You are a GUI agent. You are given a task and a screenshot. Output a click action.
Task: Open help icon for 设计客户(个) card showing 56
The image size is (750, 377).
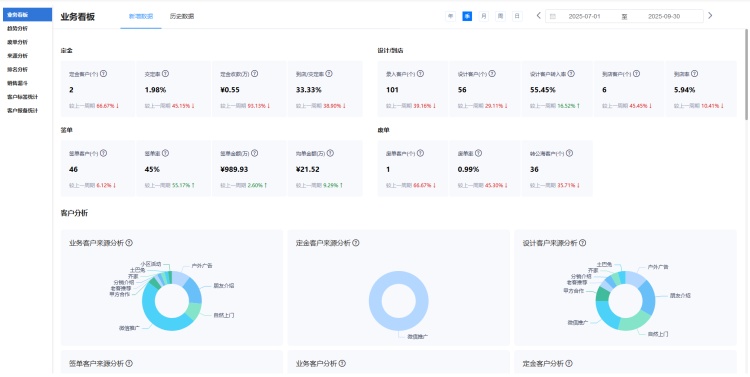pos(492,74)
